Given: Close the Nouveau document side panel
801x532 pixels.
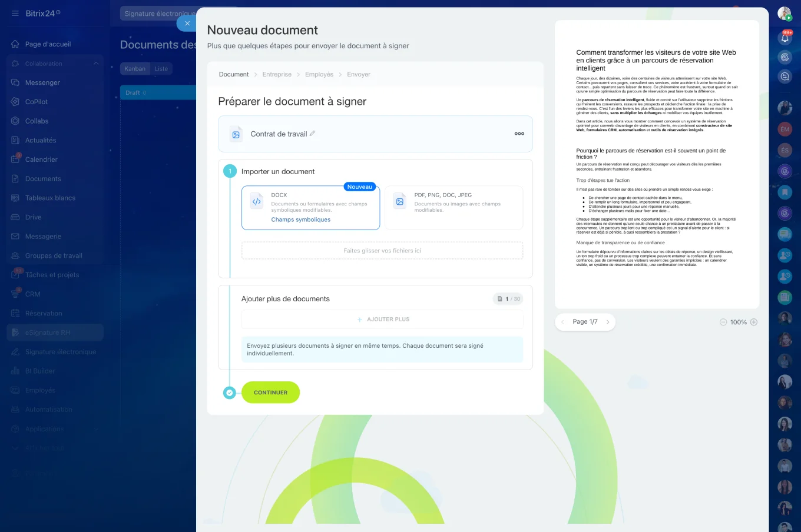Looking at the screenshot, I should pos(187,24).
